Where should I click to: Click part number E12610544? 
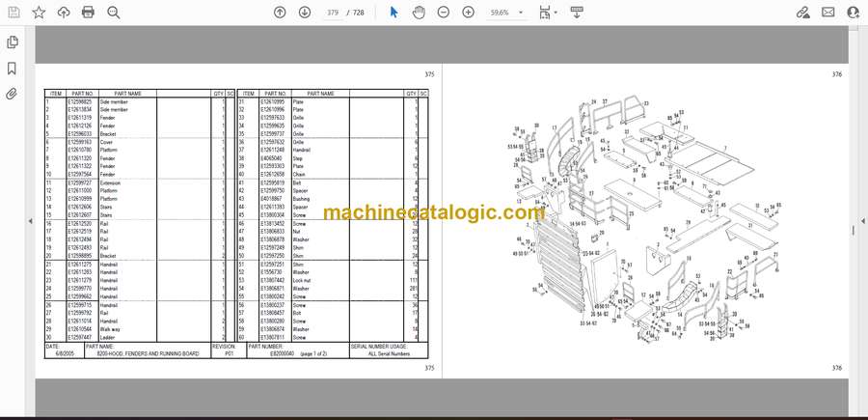coord(80,329)
